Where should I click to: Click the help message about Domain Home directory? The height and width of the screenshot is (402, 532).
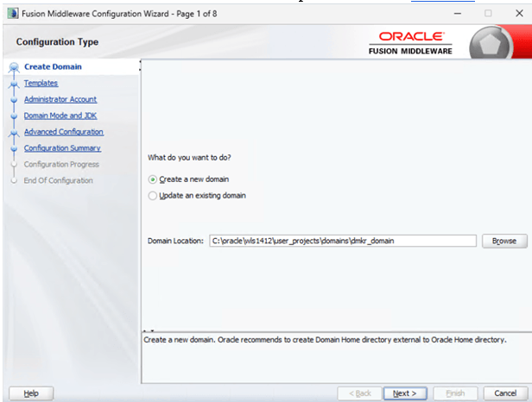(325, 340)
